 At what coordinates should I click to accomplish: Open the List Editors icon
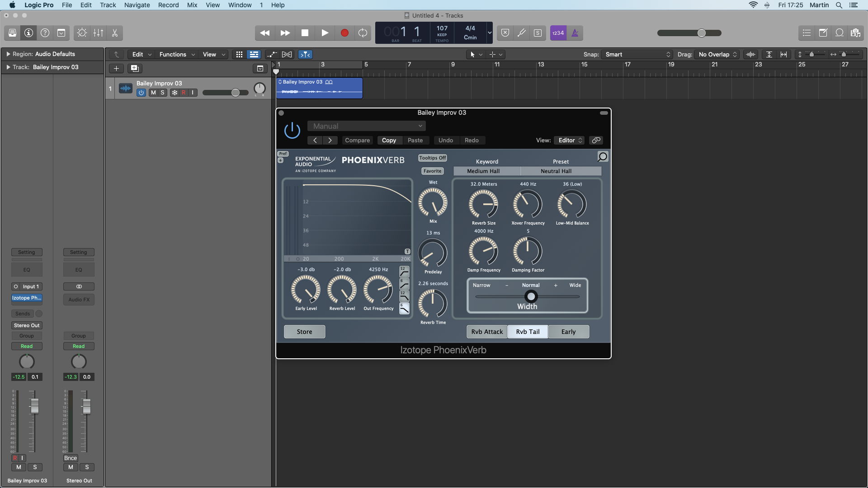point(807,33)
